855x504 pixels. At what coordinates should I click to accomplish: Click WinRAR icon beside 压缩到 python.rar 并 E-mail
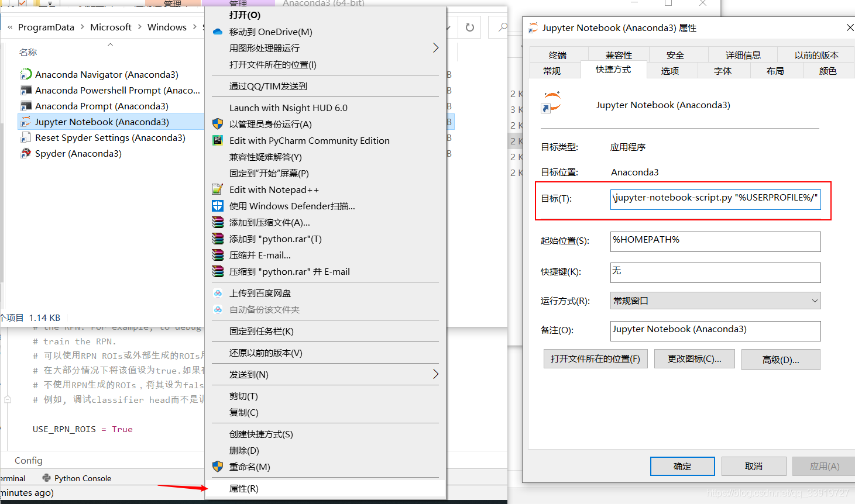coord(218,271)
